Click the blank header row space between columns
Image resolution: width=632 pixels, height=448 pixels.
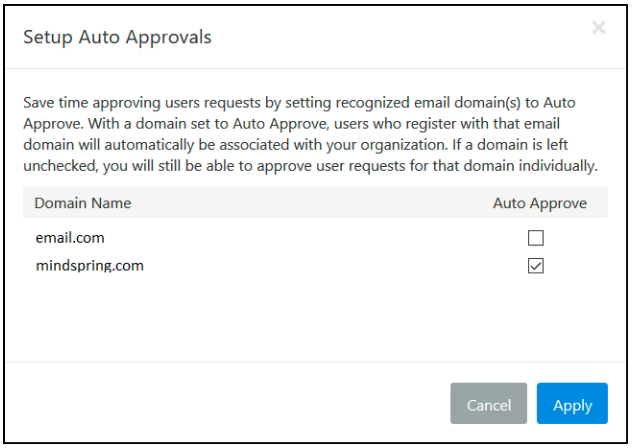[310, 202]
